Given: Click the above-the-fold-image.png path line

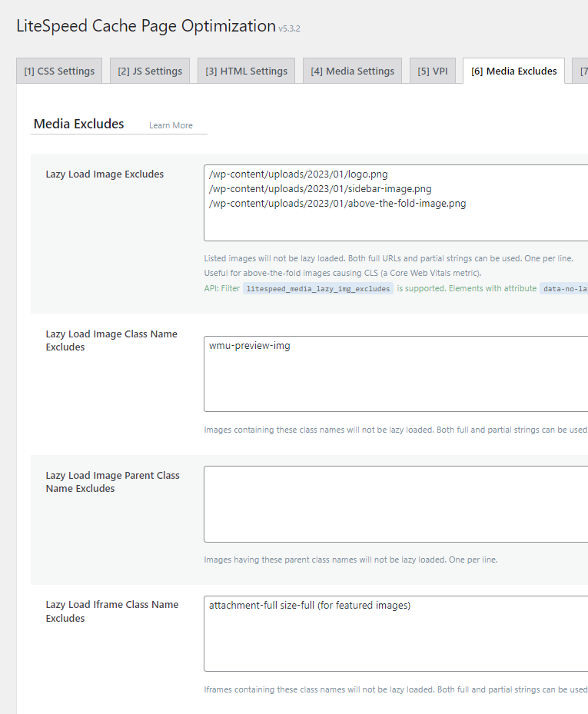Looking at the screenshot, I should (337, 204).
